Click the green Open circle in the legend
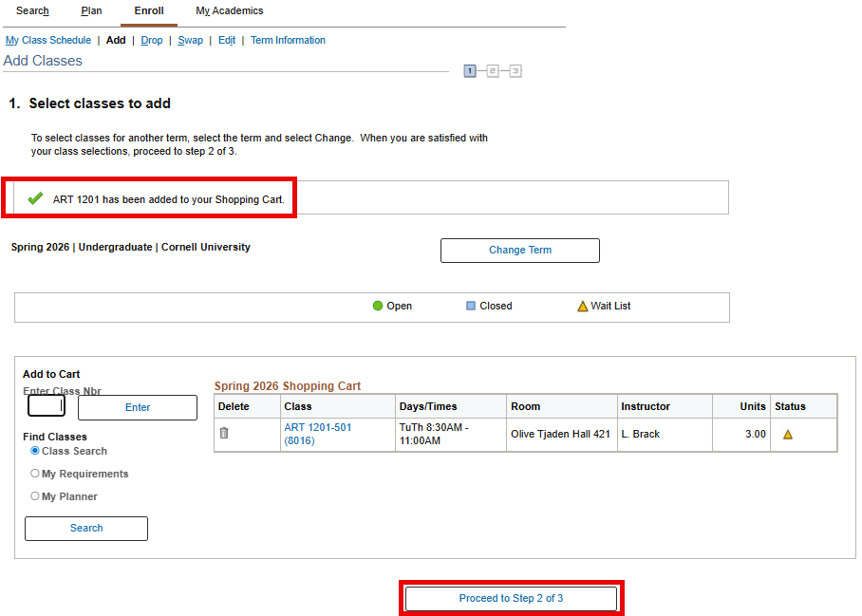Viewport: 862px width, 616px height. pyautogui.click(x=378, y=306)
